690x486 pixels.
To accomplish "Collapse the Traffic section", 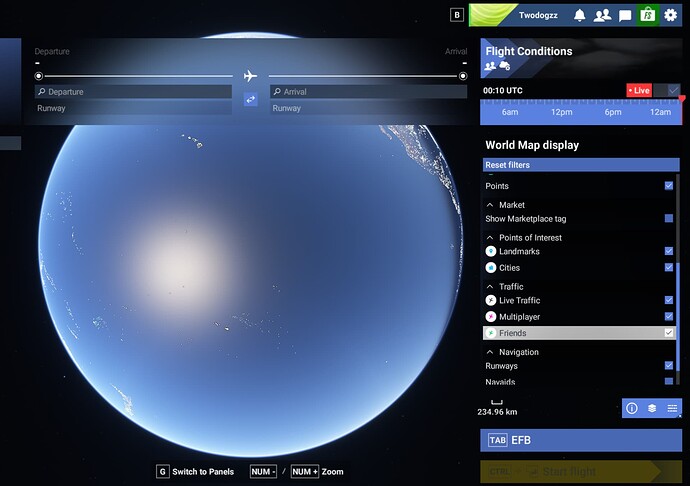I will [x=491, y=287].
